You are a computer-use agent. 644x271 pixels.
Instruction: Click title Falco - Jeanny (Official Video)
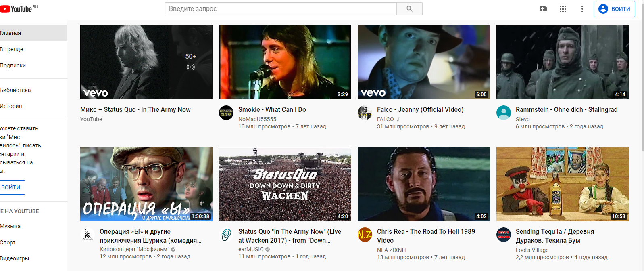tap(420, 109)
